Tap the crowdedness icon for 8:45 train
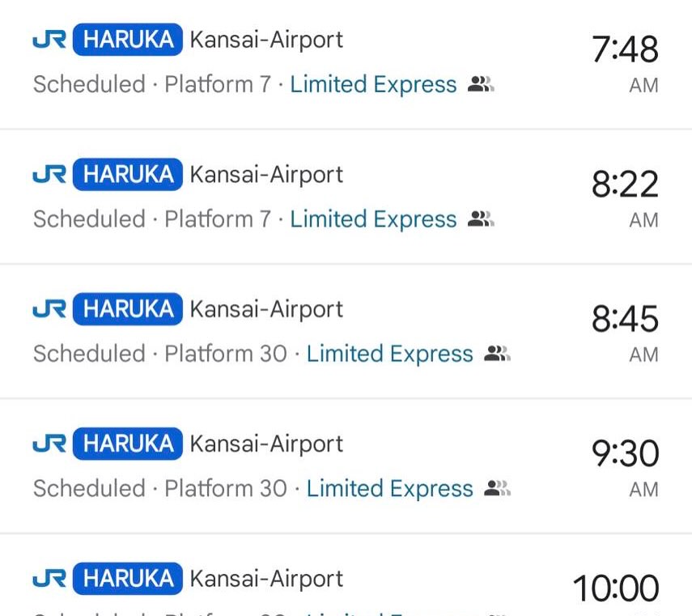 pos(498,354)
